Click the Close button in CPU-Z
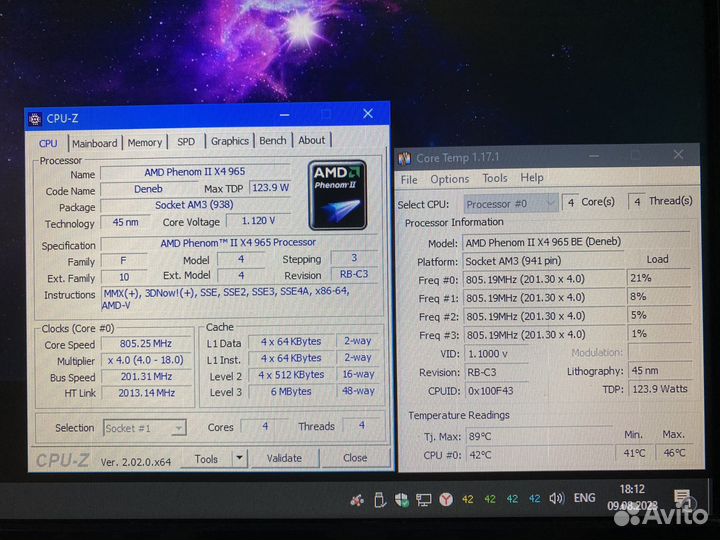The height and width of the screenshot is (540, 720). click(355, 457)
